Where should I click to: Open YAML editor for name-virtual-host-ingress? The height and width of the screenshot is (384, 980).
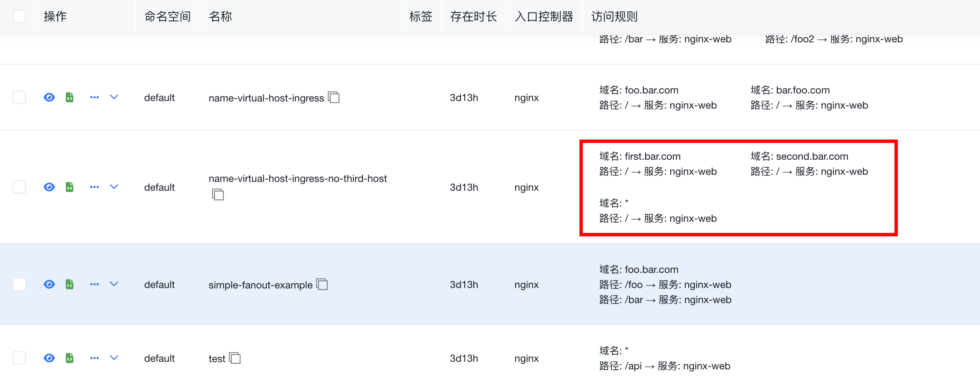[70, 97]
